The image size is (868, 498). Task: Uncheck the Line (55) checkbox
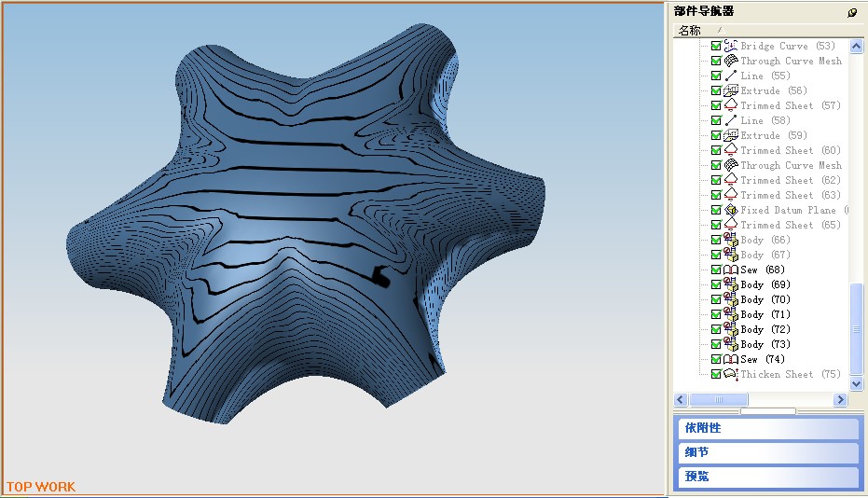point(716,76)
